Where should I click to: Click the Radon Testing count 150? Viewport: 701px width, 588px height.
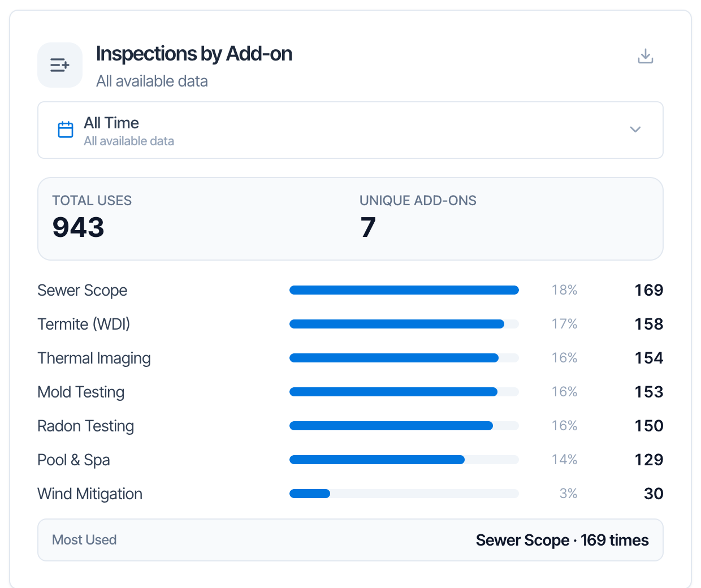[649, 426]
